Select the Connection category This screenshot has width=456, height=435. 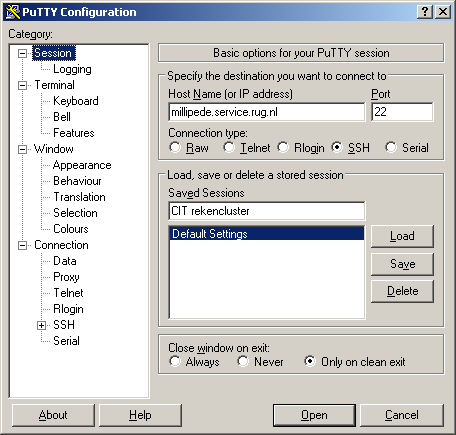(x=61, y=245)
